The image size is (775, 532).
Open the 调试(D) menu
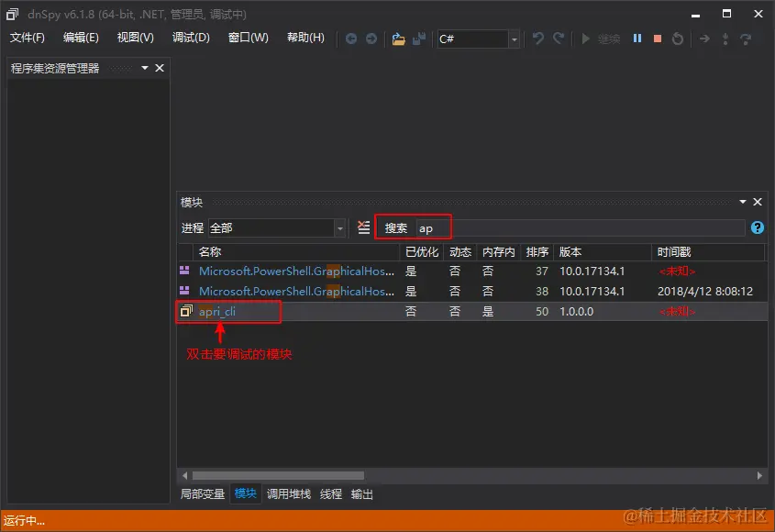[191, 39]
